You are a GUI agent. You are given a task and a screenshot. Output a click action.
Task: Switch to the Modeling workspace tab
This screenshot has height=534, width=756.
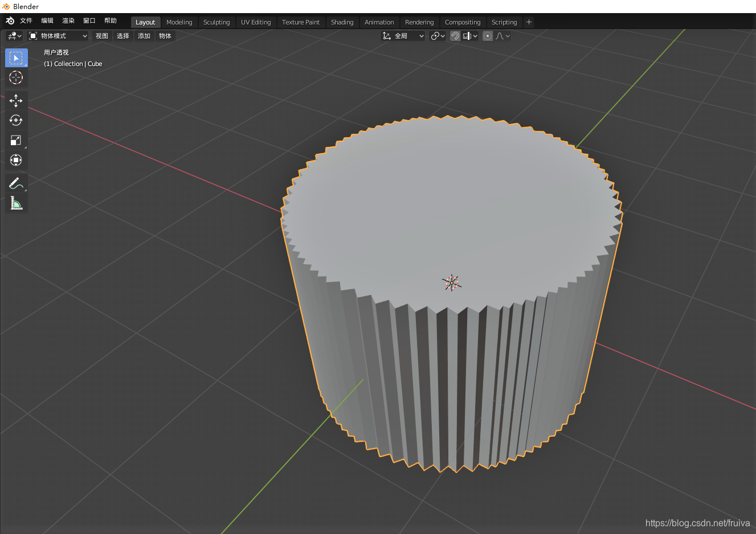[179, 22]
